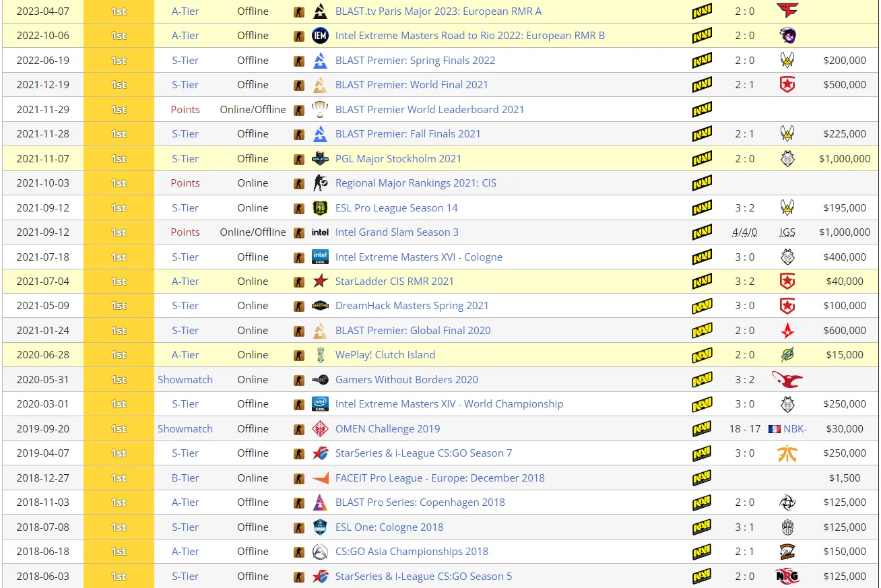Open the BLAST Premier: Global Final 2020 link
The width and height of the screenshot is (881, 588).
pyautogui.click(x=413, y=330)
